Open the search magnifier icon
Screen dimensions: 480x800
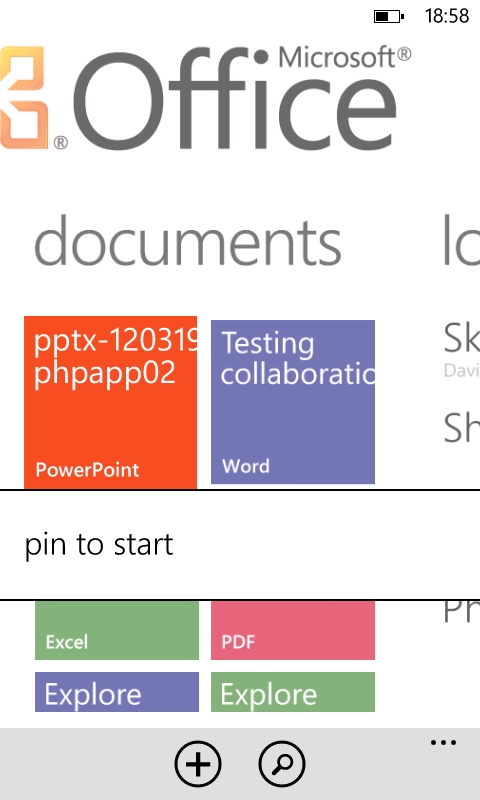(x=282, y=764)
